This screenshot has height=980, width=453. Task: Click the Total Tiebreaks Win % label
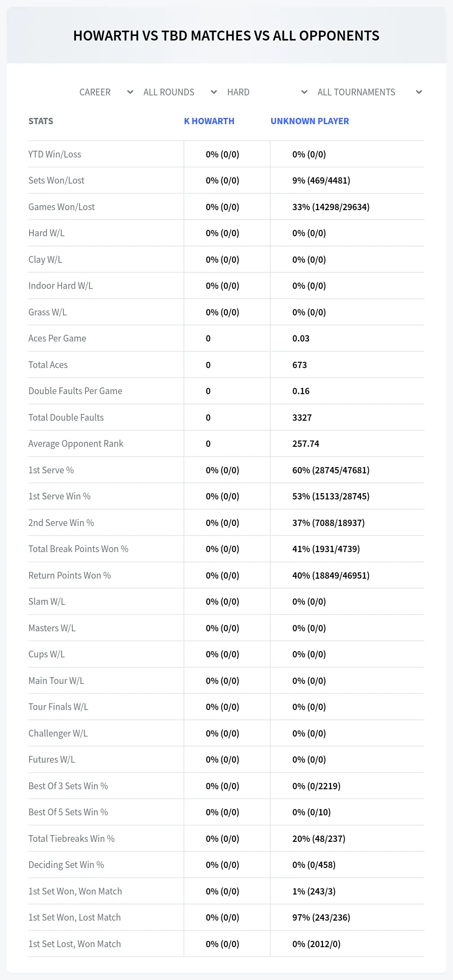click(x=72, y=839)
